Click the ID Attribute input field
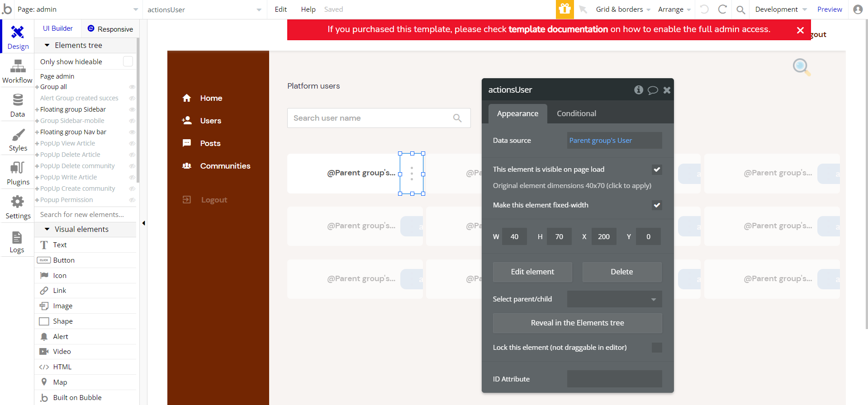This screenshot has width=868, height=405. [x=614, y=379]
